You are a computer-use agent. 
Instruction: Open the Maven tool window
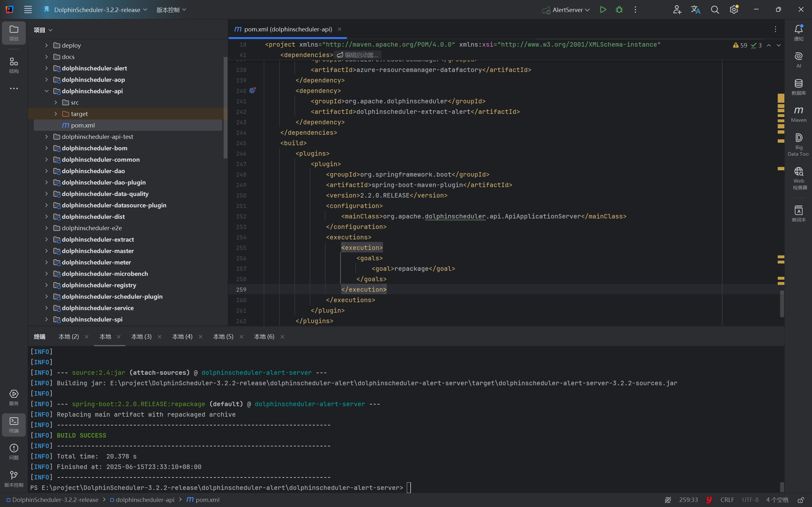coord(798,114)
